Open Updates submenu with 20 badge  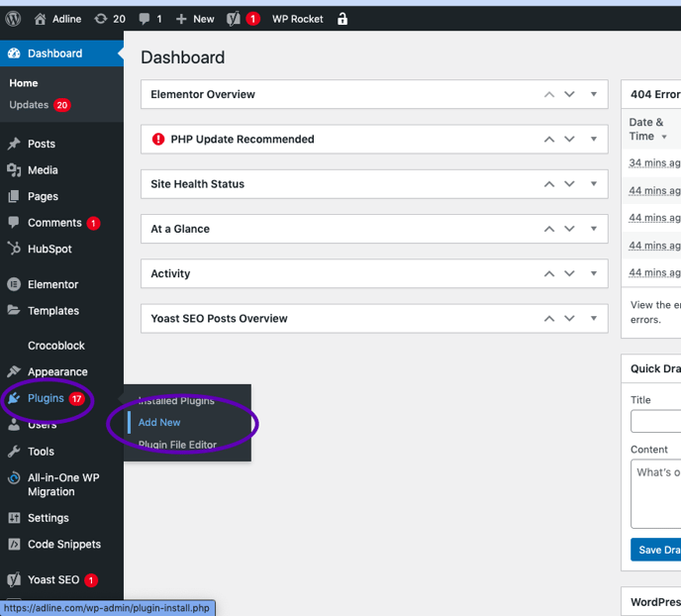pos(40,105)
